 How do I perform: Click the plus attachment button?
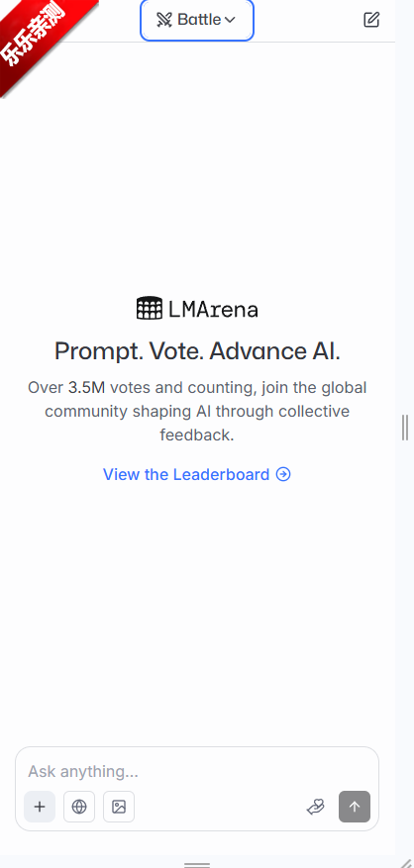click(x=40, y=807)
